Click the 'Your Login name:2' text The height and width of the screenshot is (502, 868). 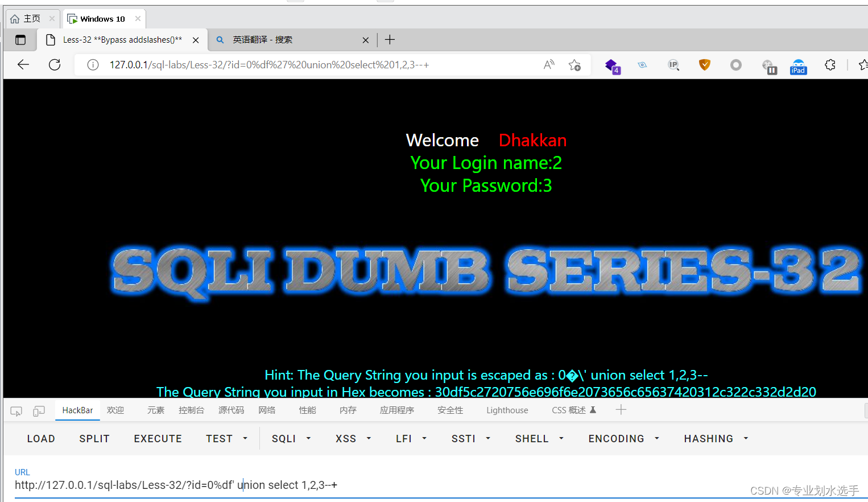point(486,163)
